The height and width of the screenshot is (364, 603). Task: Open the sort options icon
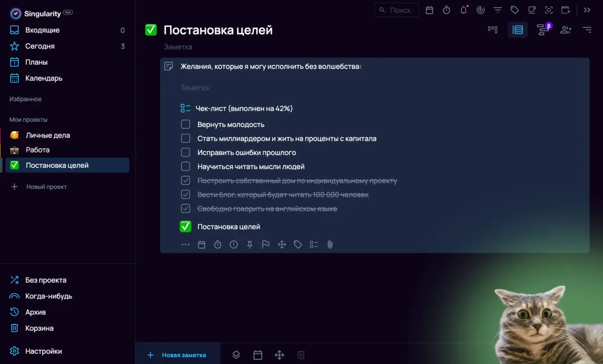tap(587, 30)
